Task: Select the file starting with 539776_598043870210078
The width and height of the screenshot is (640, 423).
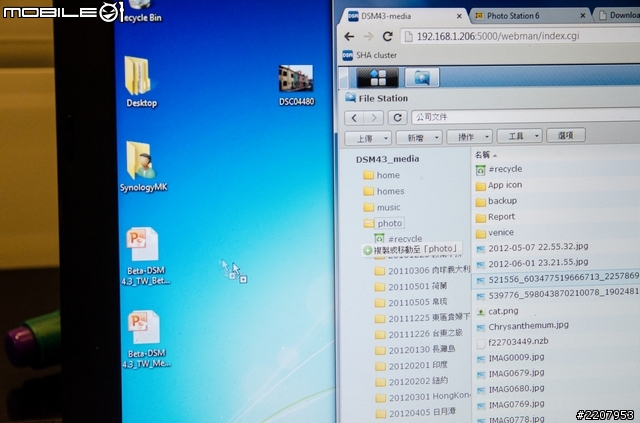Action: coord(557,294)
